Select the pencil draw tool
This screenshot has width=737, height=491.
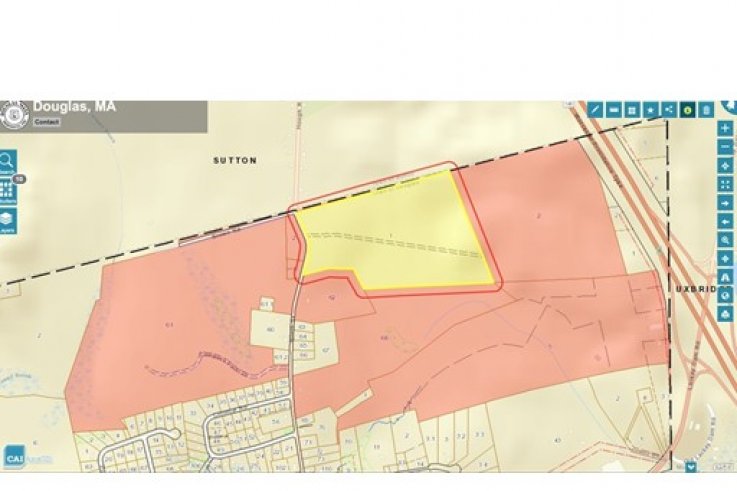(595, 109)
